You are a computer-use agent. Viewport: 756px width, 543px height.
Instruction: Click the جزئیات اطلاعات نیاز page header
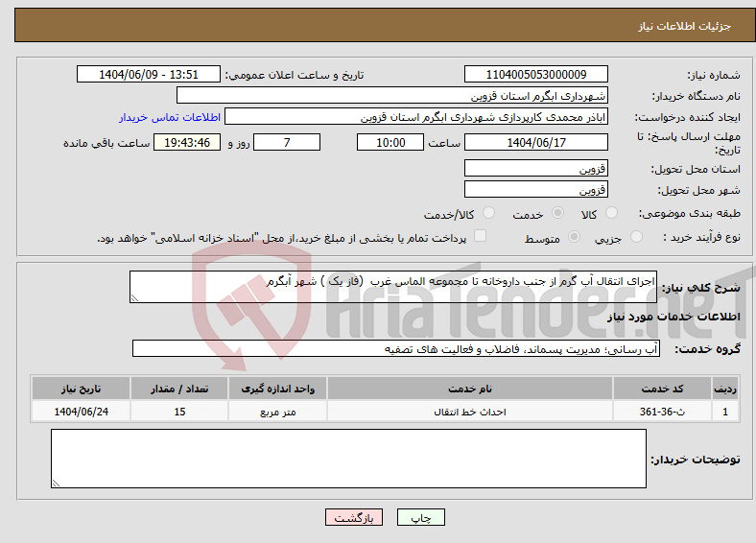685,26
